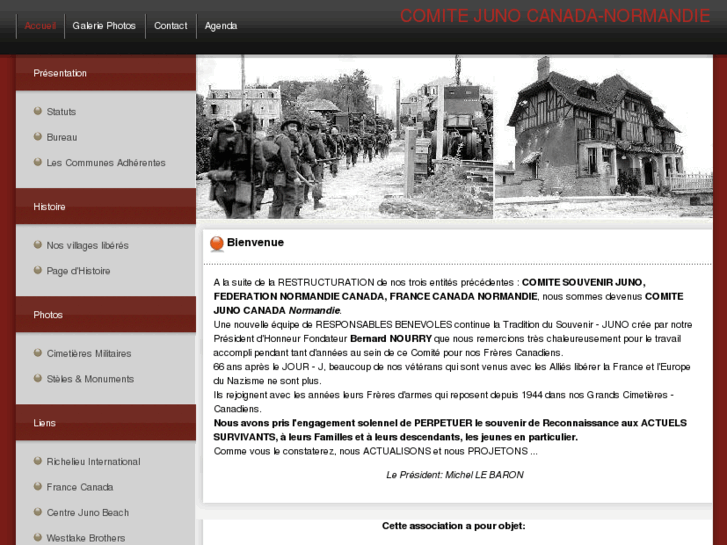Click the bullet beside Stèles & Monuments
This screenshot has height=545, width=727.
click(x=38, y=378)
